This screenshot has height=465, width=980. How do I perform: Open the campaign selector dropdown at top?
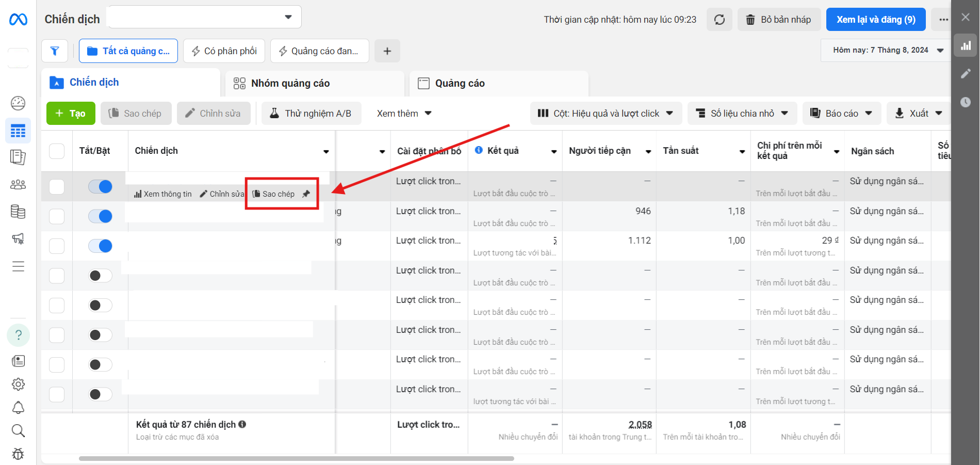point(204,17)
